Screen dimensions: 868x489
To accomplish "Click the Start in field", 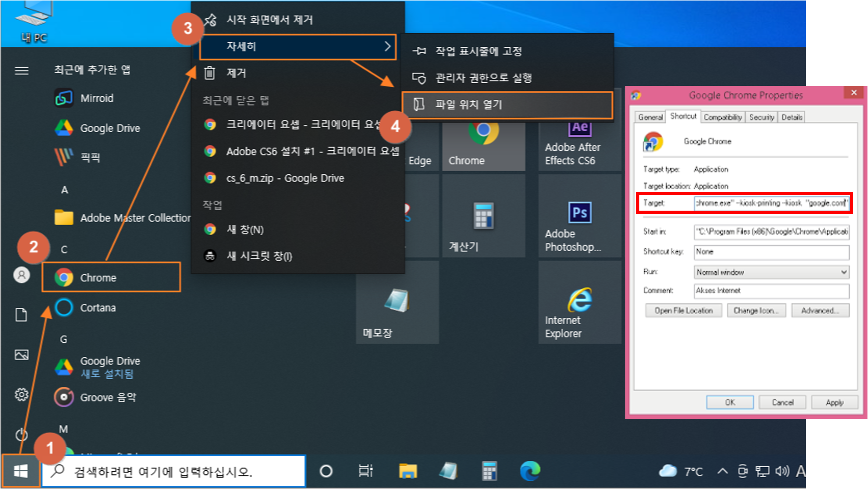I will (x=771, y=231).
